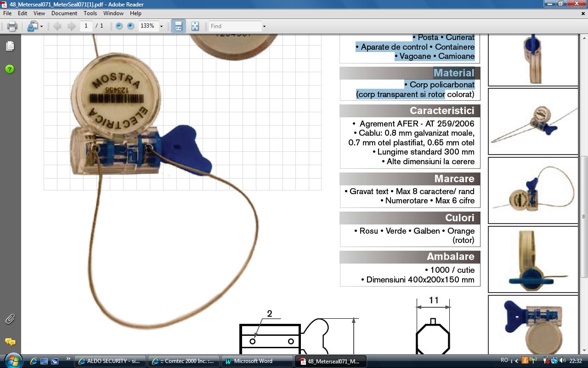Click the RO language indicator
Screen dimensions: 588x368
point(504,361)
